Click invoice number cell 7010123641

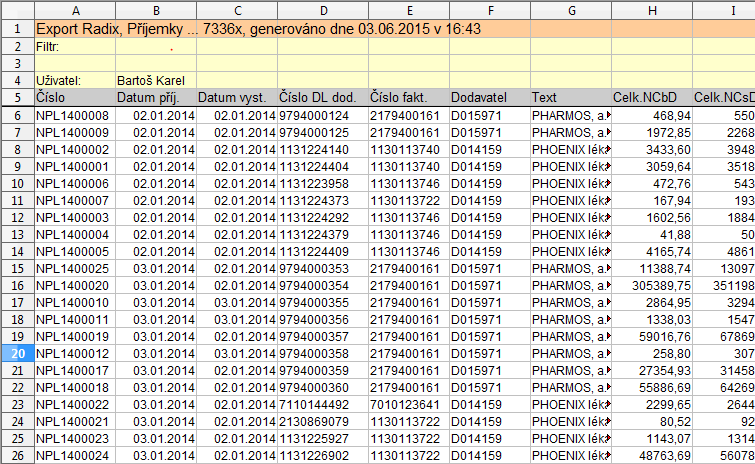(x=407, y=404)
